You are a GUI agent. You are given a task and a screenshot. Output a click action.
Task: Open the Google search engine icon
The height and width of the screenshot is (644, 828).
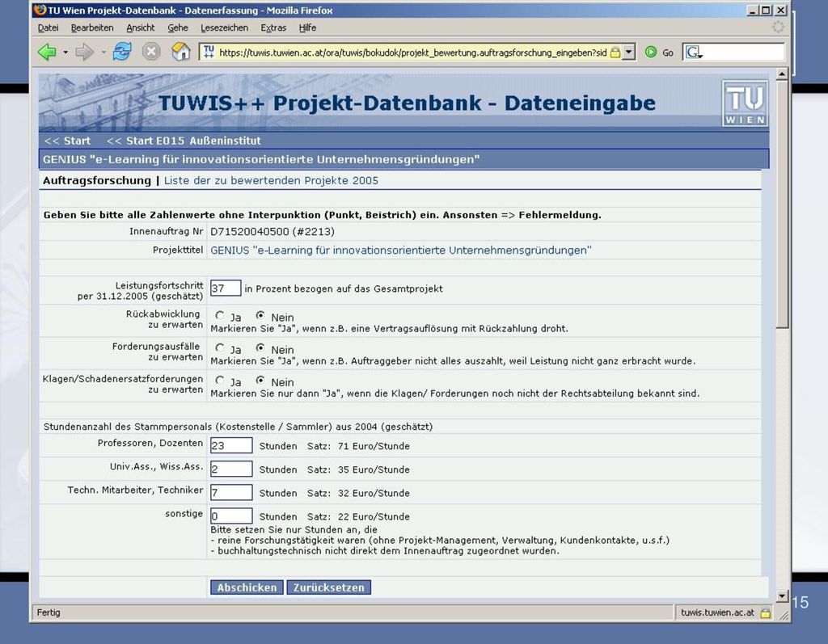click(693, 52)
